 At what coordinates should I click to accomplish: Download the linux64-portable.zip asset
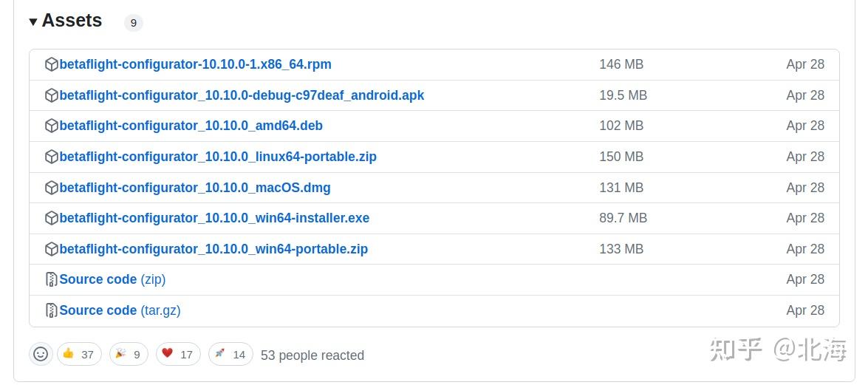pyautogui.click(x=218, y=157)
